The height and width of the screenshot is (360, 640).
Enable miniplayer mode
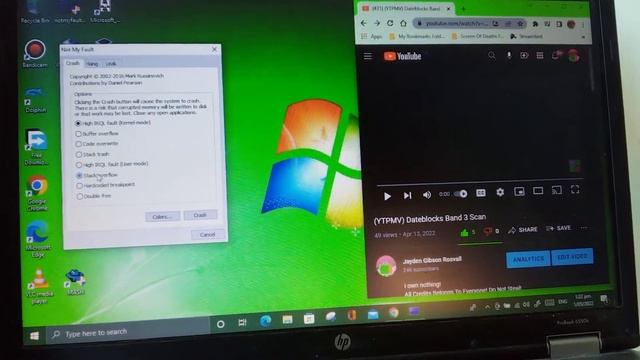pos(519,191)
